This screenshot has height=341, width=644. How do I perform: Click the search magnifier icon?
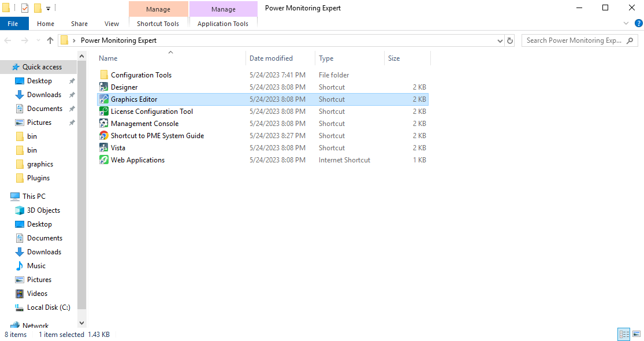click(x=630, y=40)
